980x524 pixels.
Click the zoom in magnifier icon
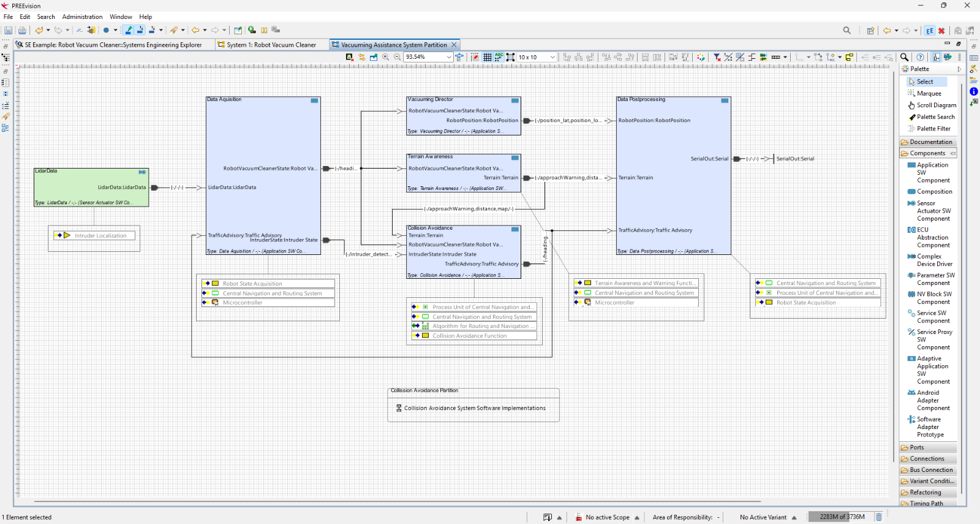click(385, 57)
